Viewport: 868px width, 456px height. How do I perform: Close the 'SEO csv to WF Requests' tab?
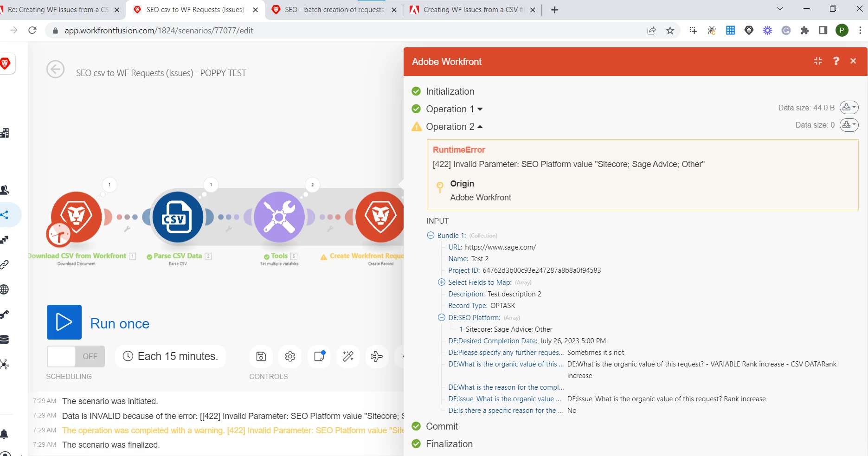point(255,10)
